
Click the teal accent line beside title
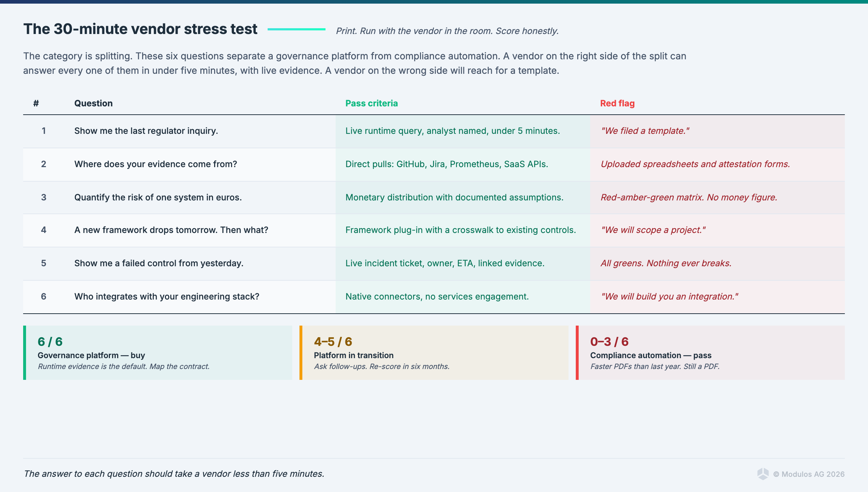[296, 29]
